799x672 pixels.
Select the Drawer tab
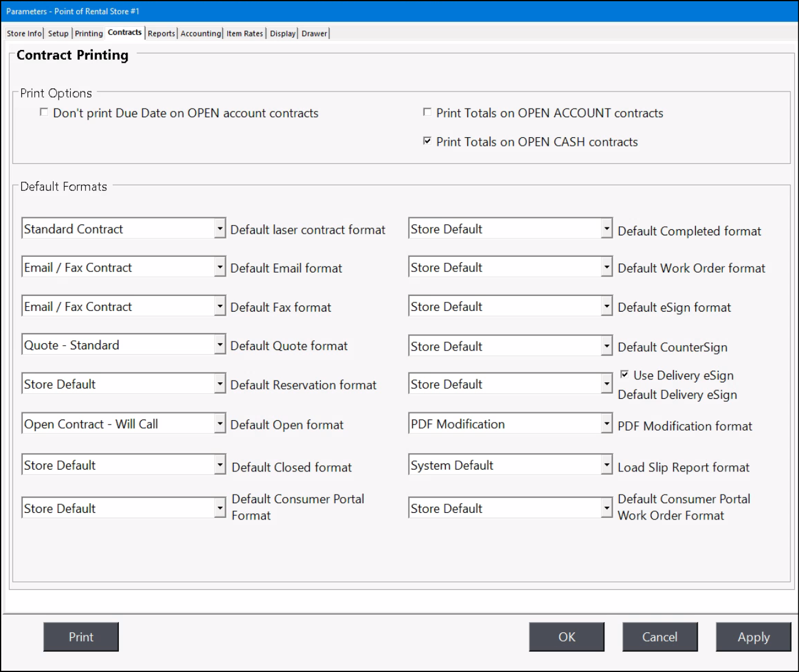314,34
